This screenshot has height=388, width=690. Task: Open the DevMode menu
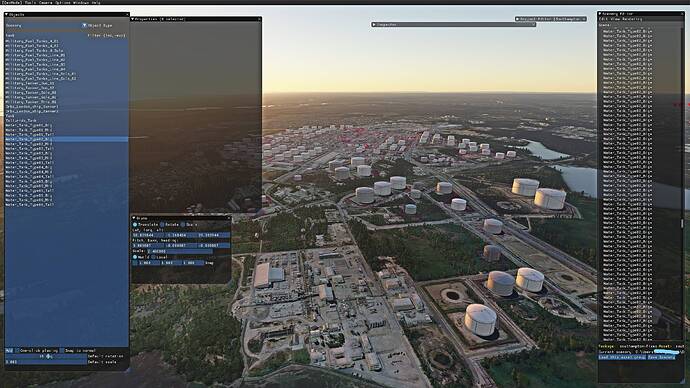(12, 2)
